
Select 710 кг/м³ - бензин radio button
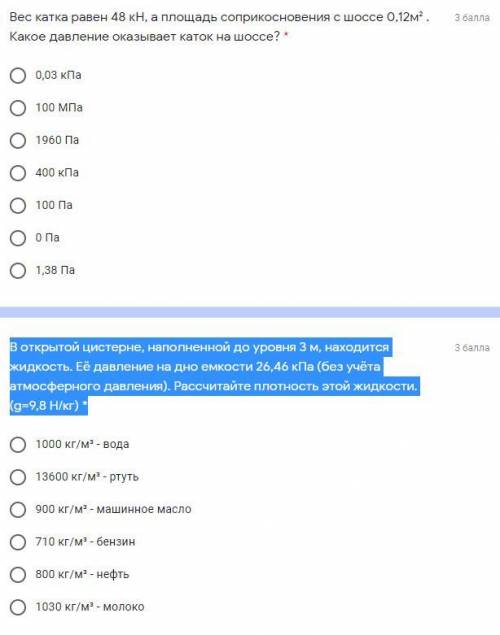coord(18,542)
